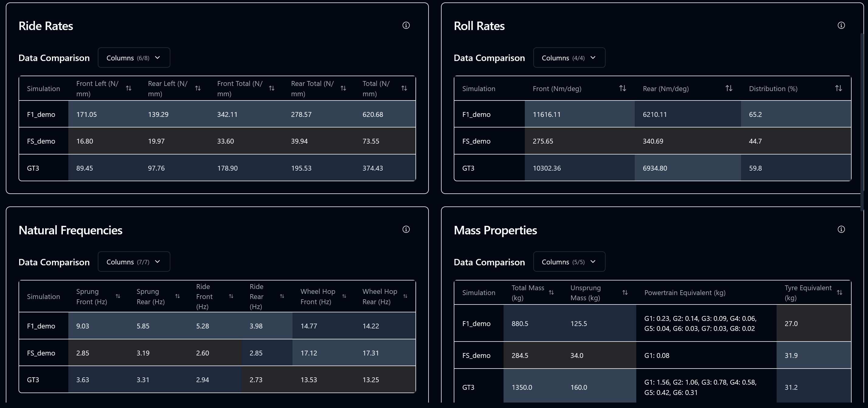Screen dimensions: 868x408
Task: Sort by Rear Total (N/mm) column
Action: (343, 88)
